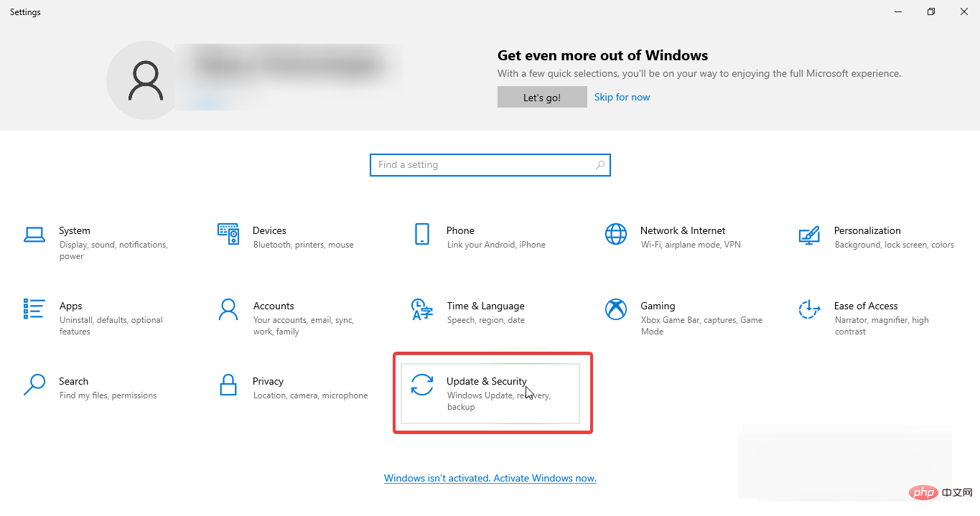Viewport: 980px width, 516px height.
Task: Open the Ease of Access icon
Action: (x=809, y=309)
